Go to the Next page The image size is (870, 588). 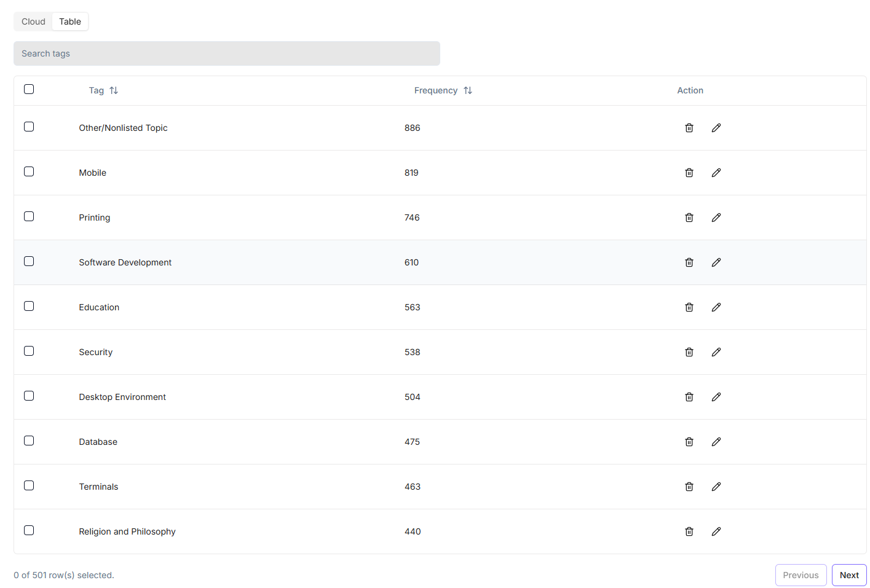848,575
